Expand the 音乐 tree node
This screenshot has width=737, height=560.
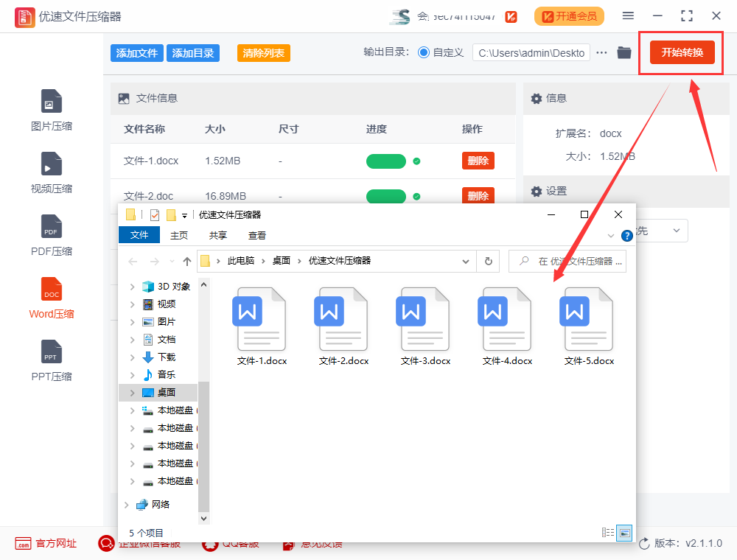[132, 375]
